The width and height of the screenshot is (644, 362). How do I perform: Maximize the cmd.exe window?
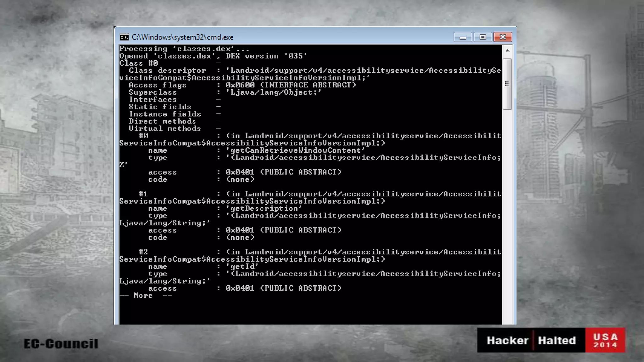pyautogui.click(x=483, y=37)
